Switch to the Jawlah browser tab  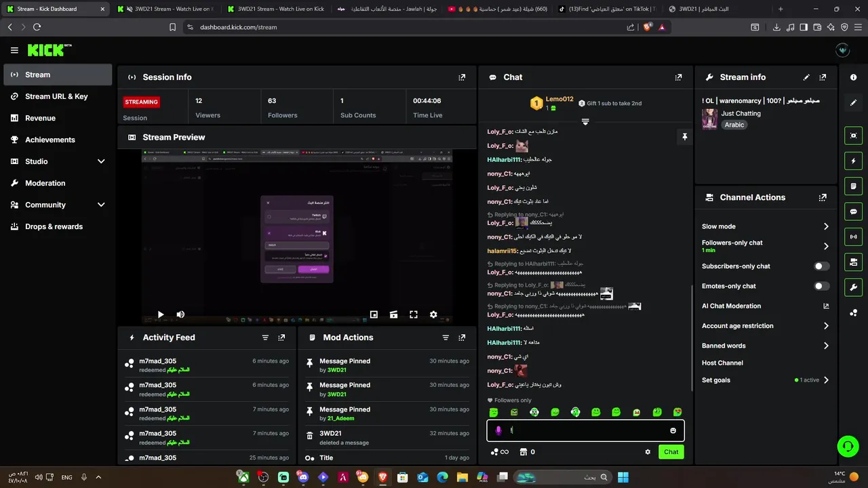(x=387, y=9)
